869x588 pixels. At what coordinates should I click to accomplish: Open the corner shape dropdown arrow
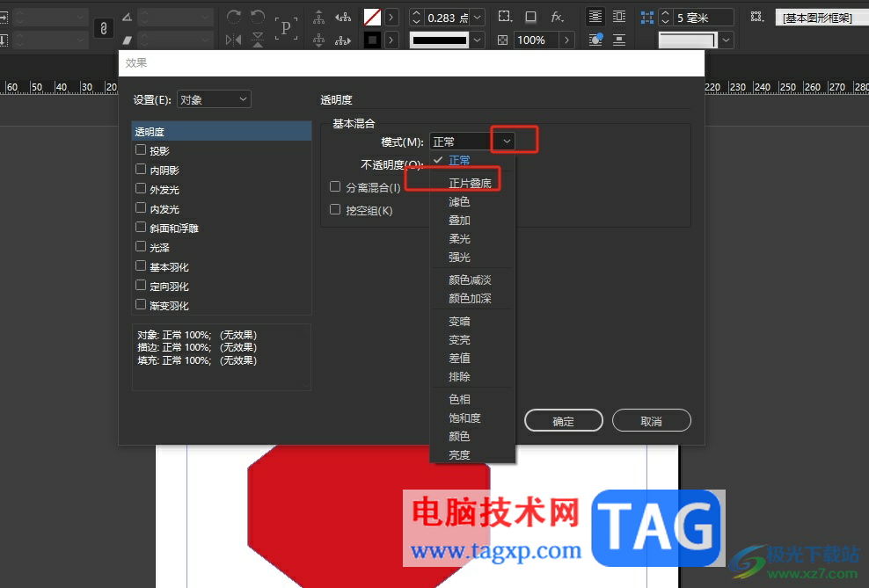click(x=726, y=40)
